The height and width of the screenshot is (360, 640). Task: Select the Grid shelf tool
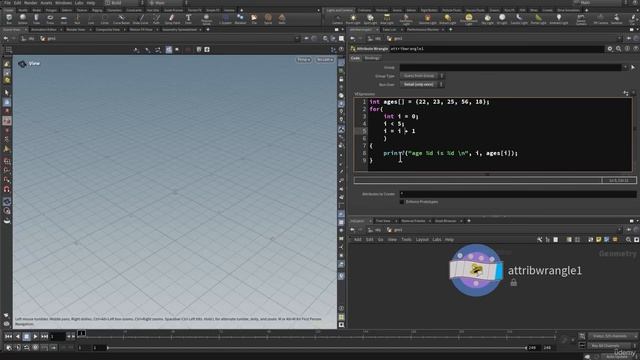[x=64, y=19]
